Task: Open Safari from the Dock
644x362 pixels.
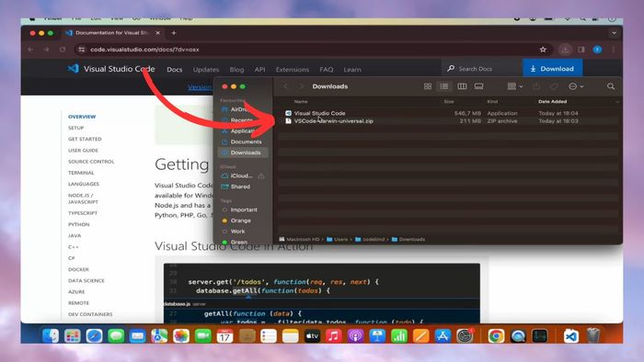Action: pyautogui.click(x=94, y=336)
